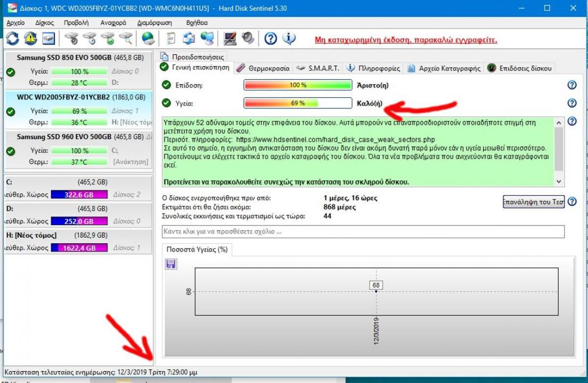
Task: Click the disk icon with magnifying glass
Action: tap(126, 38)
